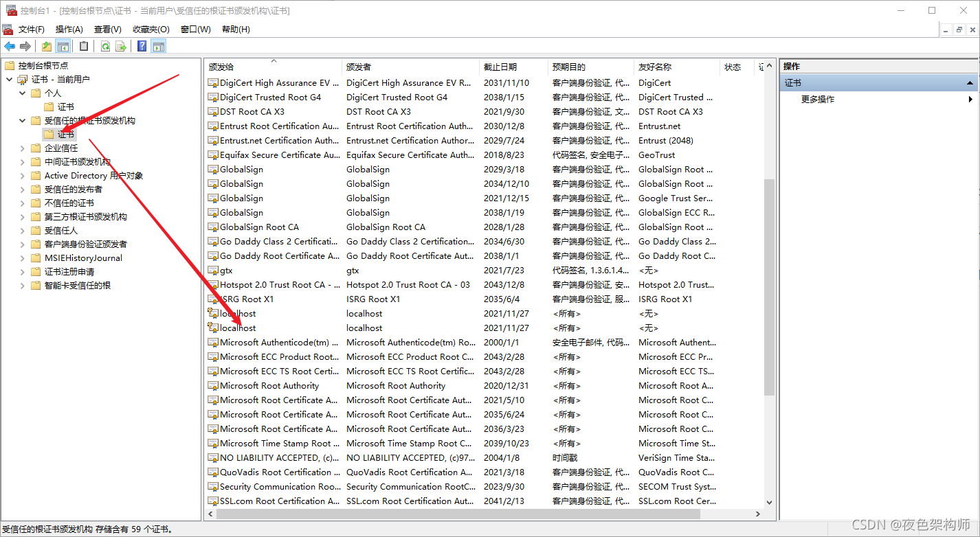Image resolution: width=980 pixels, height=537 pixels.
Task: Expand the 企业信任 tree node
Action: tap(23, 148)
